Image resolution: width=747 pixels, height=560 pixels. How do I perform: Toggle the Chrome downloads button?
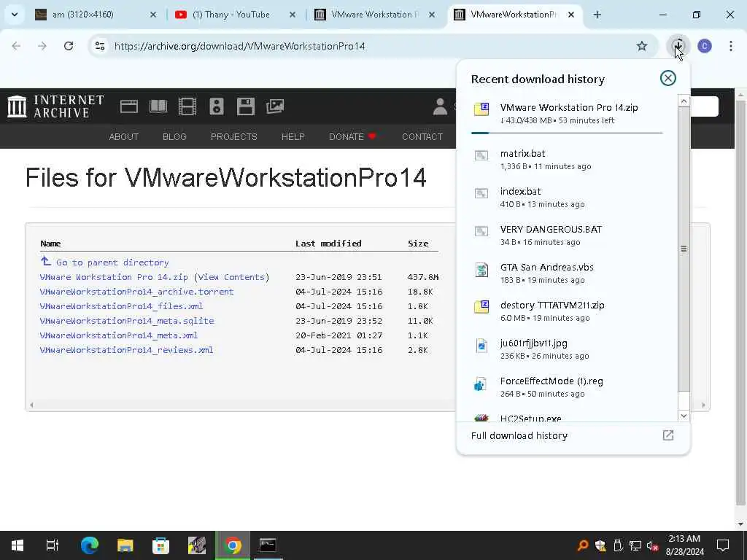click(x=678, y=46)
